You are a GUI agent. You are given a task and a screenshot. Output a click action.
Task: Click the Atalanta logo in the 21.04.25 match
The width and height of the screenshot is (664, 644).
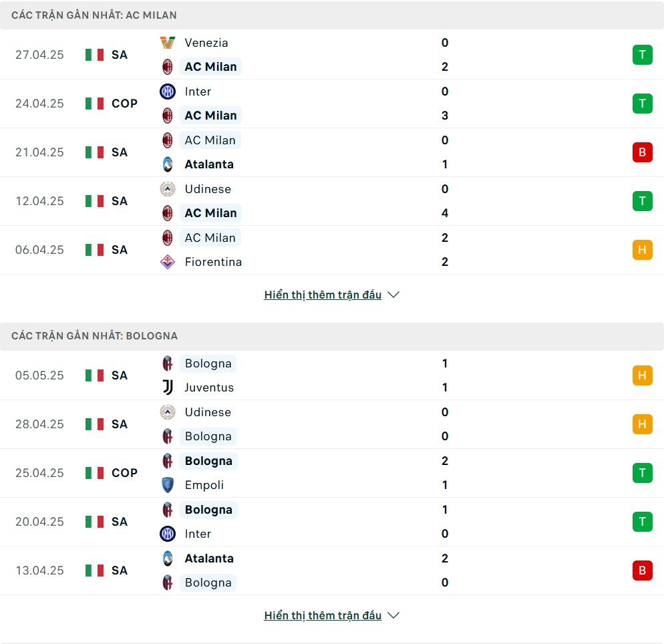click(x=168, y=164)
